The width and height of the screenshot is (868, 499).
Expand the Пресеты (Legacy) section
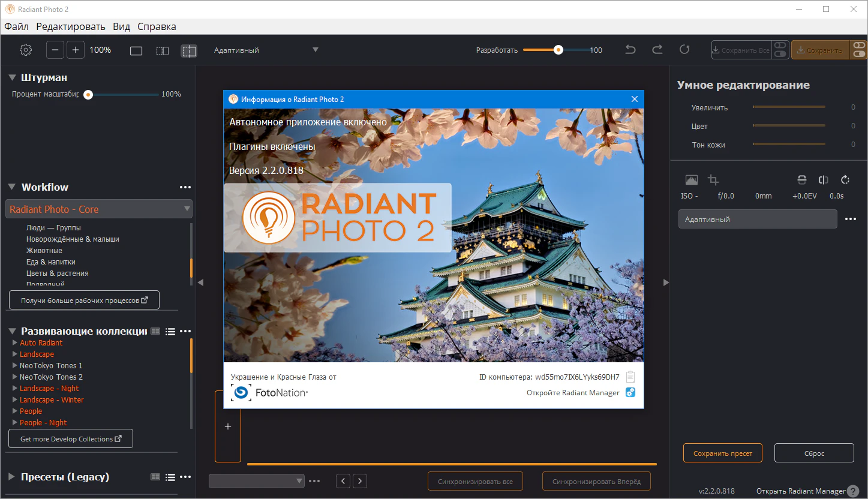tap(11, 477)
